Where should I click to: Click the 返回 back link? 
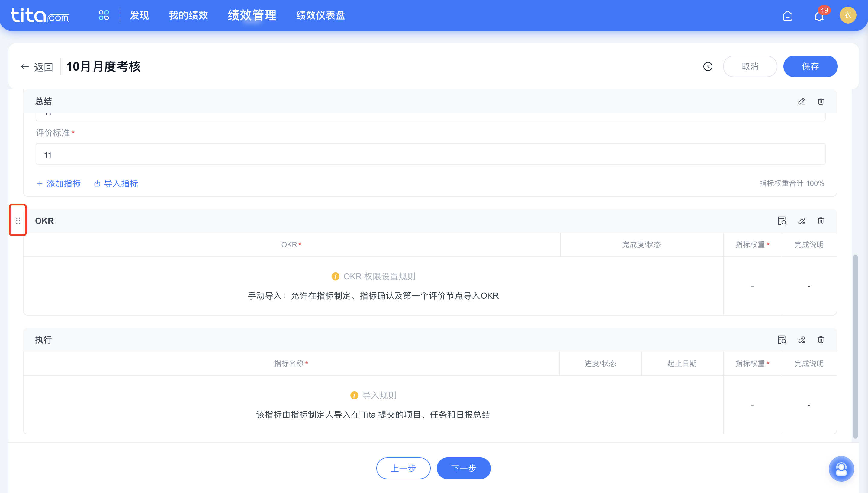pos(37,67)
